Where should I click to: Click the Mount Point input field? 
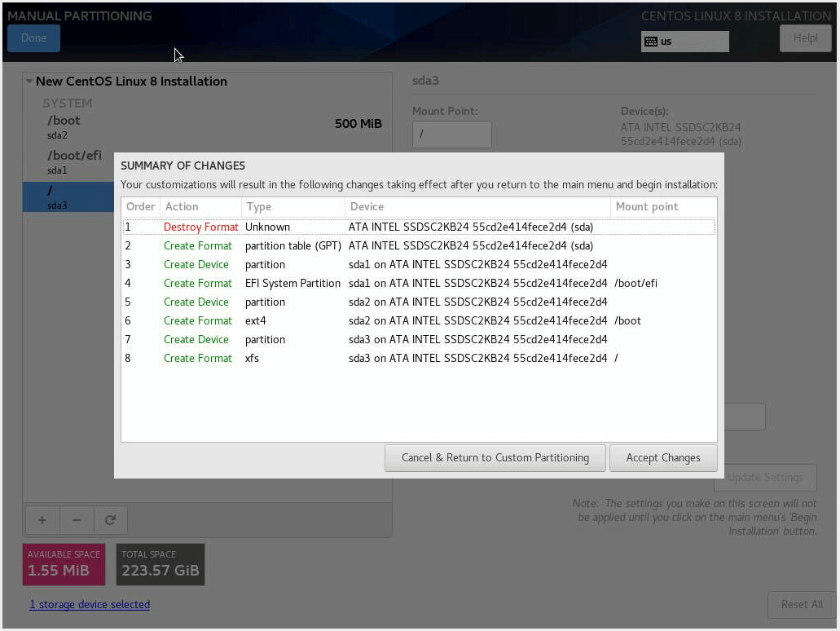[x=451, y=134]
